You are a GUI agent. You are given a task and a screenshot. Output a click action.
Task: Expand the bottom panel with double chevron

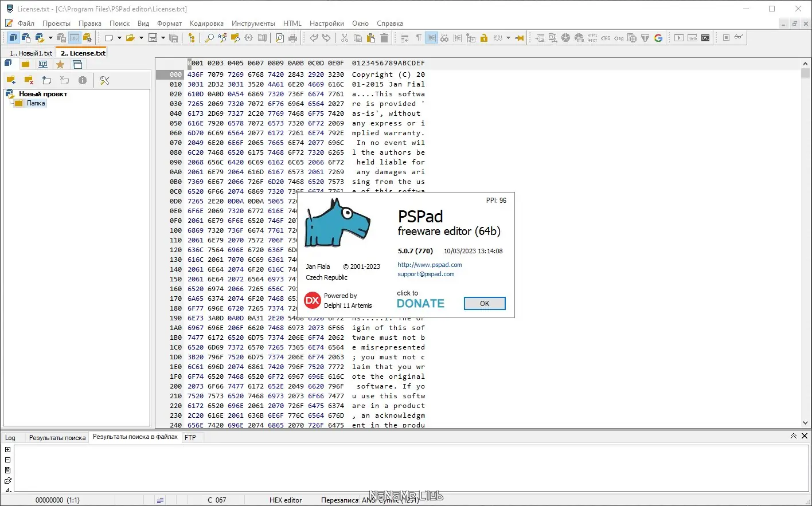point(794,436)
